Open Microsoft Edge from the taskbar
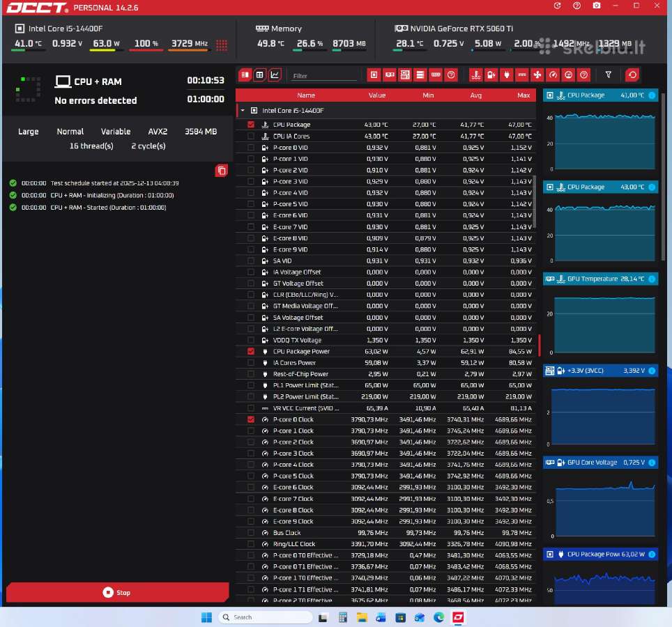 click(x=439, y=617)
